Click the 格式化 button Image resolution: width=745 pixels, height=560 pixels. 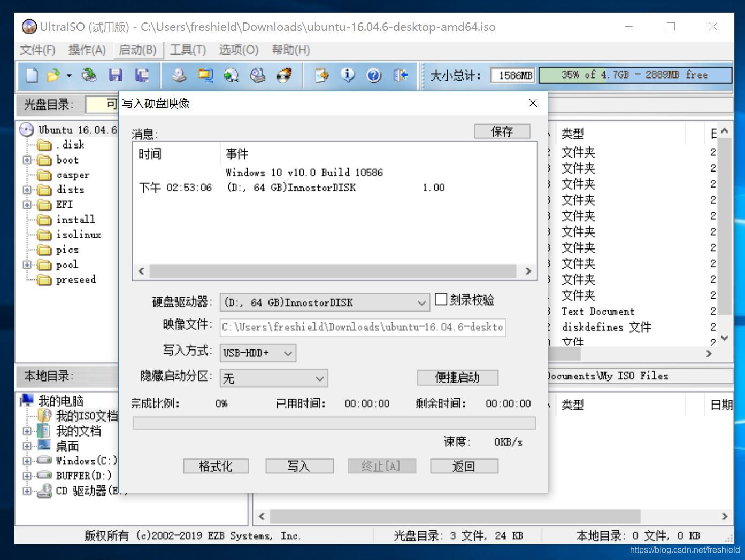tap(216, 466)
